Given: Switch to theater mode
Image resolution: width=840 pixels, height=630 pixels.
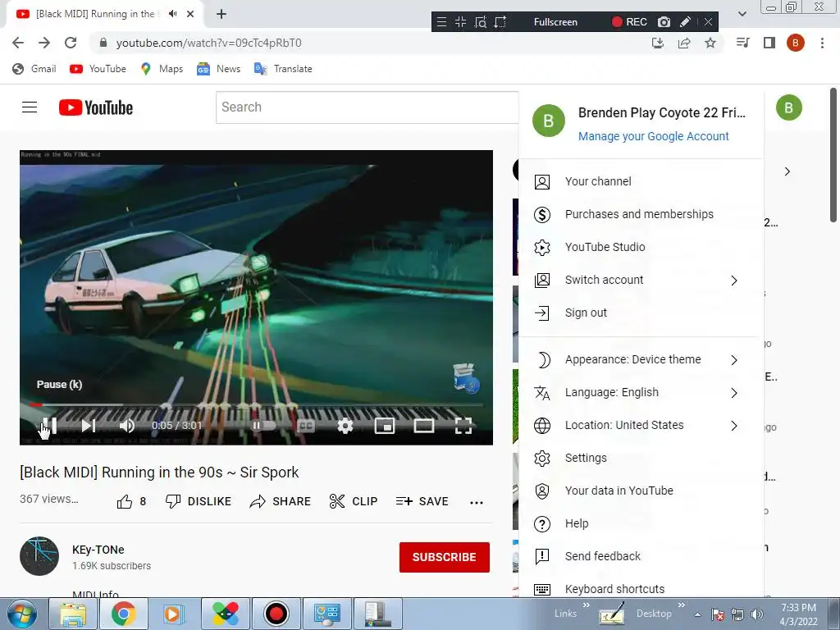Looking at the screenshot, I should (424, 426).
